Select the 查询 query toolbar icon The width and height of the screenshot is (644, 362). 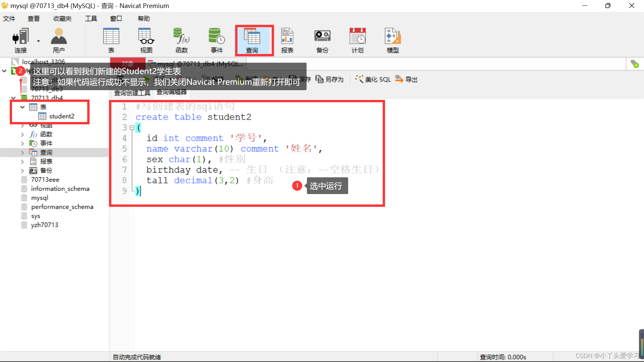pyautogui.click(x=252, y=41)
